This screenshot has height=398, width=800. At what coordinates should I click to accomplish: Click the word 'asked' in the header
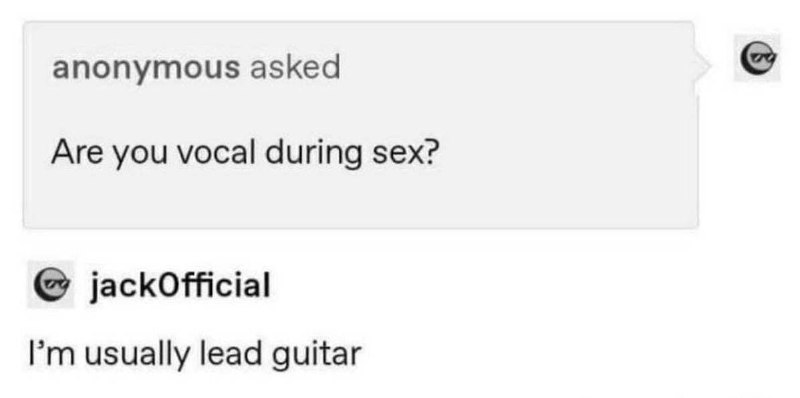(295, 66)
